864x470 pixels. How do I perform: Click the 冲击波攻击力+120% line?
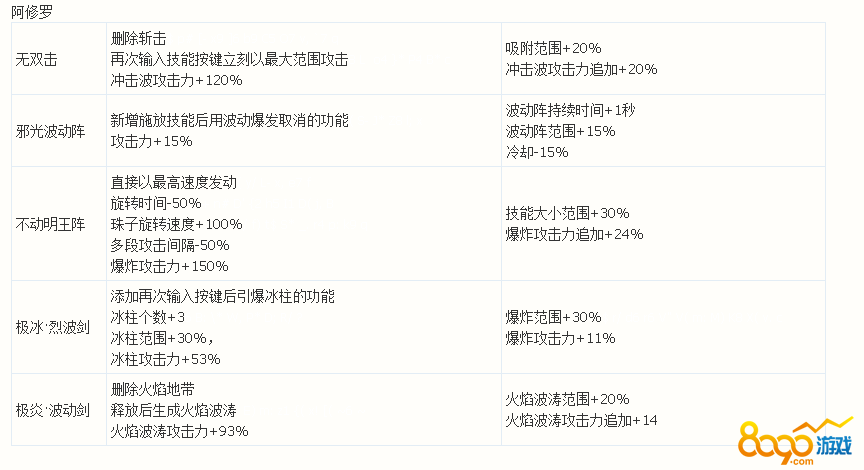[177, 80]
